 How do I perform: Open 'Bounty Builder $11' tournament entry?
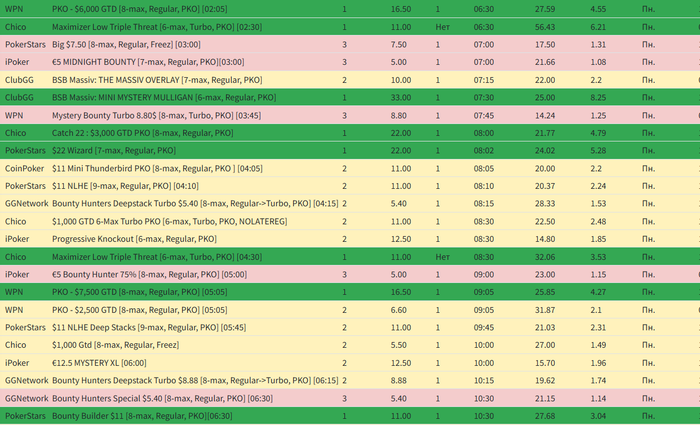pos(142,416)
